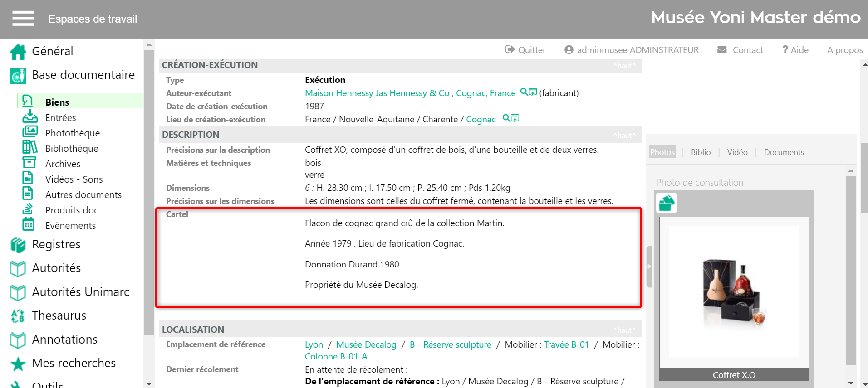This screenshot has height=388, width=868.
Task: Open the Mes recherches star icon
Action: [x=18, y=364]
